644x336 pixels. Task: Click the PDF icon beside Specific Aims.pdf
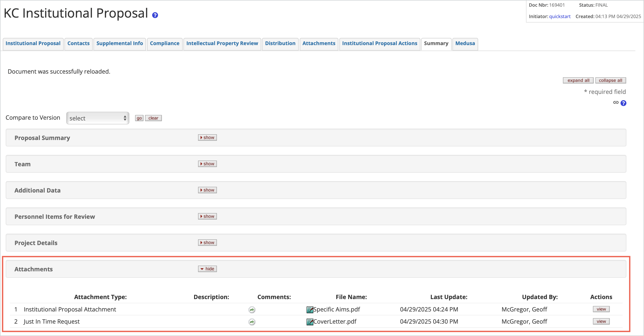click(x=310, y=309)
